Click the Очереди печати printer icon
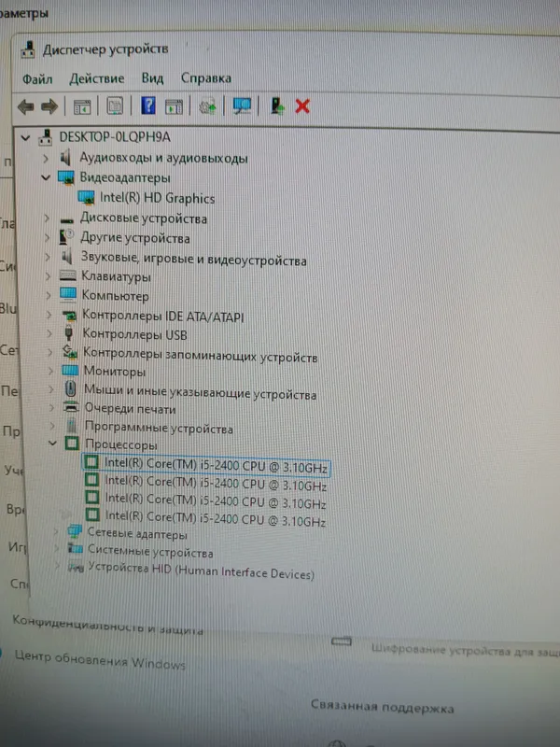The image size is (560, 747). coord(71,407)
